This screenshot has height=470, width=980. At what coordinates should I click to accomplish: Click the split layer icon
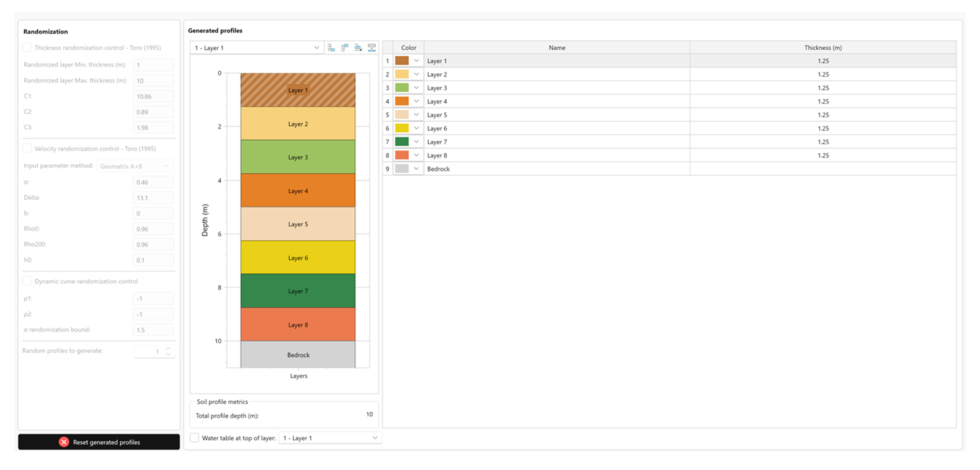coord(372,48)
